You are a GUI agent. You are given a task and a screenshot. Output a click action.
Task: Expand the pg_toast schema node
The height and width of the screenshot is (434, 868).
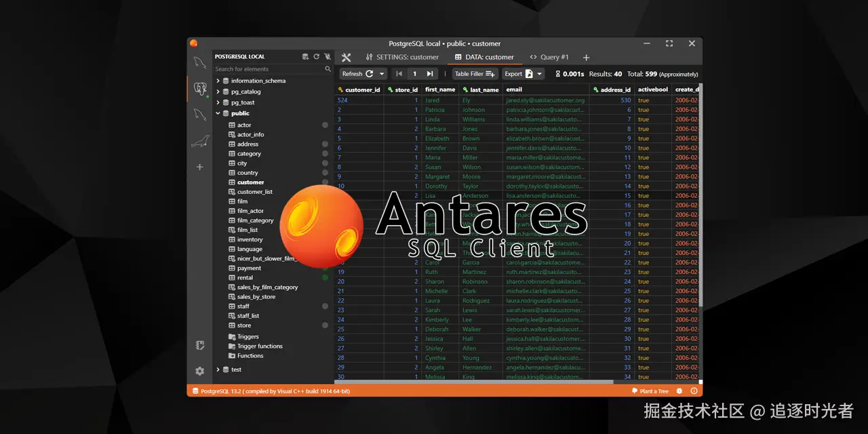[218, 102]
